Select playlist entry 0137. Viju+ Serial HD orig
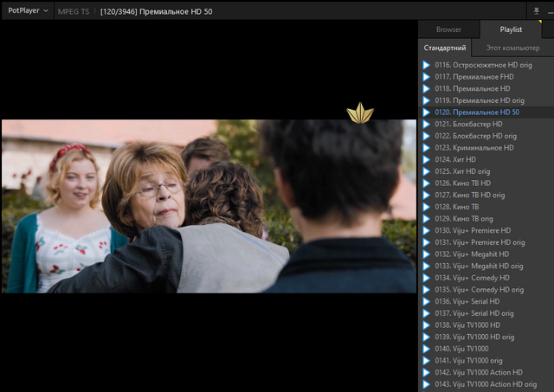This screenshot has height=392, width=554. click(486, 313)
